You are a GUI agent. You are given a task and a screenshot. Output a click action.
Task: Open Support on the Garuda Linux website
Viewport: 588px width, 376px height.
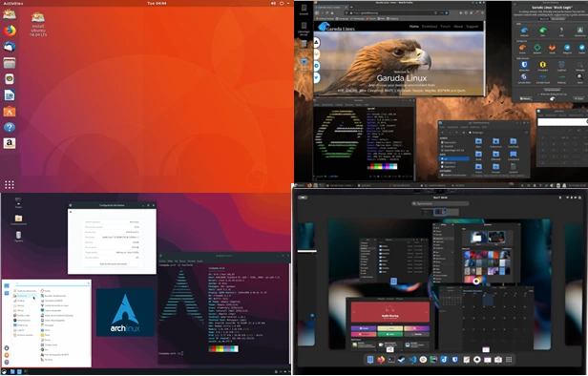coord(472,26)
